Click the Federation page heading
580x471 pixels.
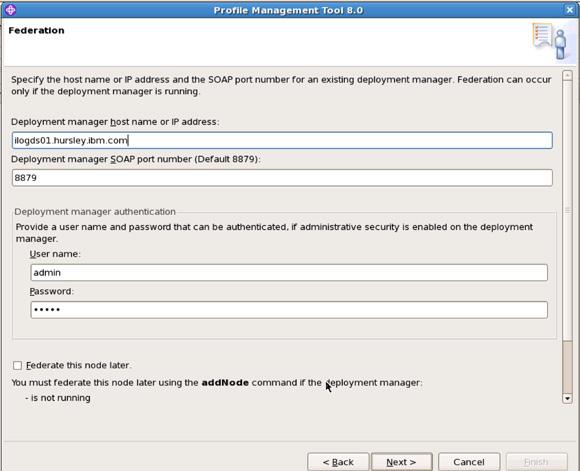click(36, 30)
